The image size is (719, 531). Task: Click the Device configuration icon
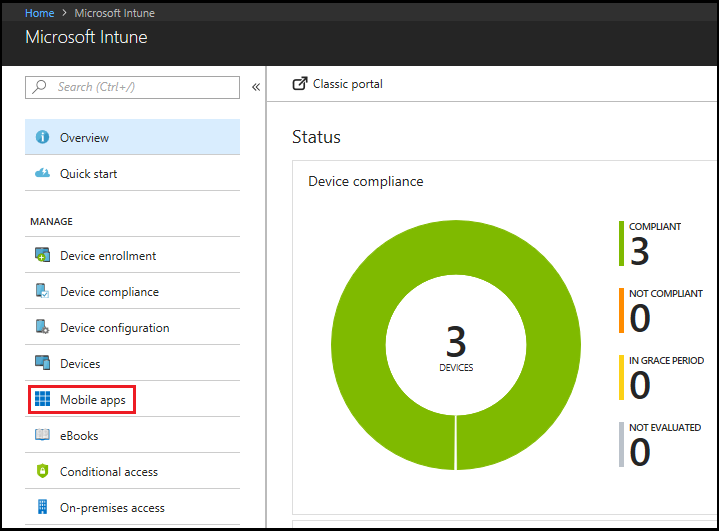coord(42,328)
